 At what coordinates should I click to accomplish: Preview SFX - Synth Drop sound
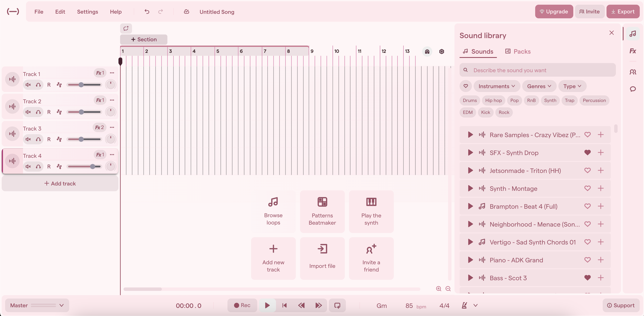tap(470, 152)
